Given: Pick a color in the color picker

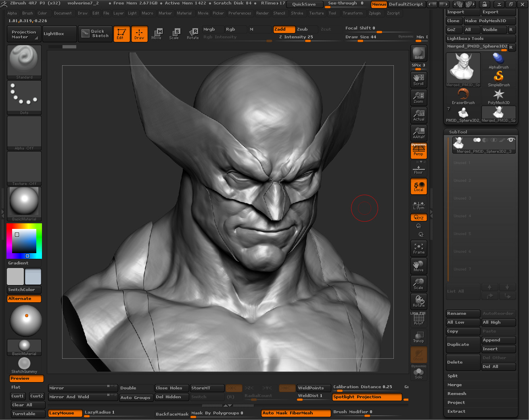Looking at the screenshot, I should pos(24,241).
